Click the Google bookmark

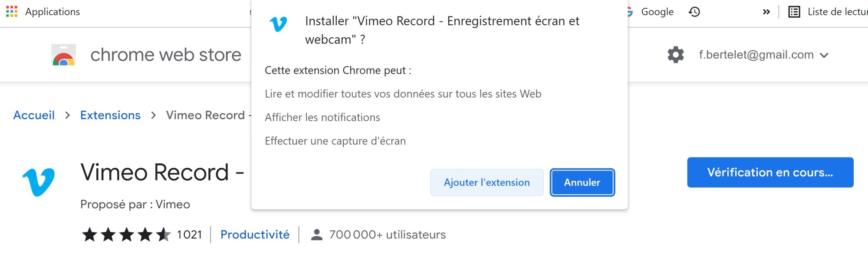click(657, 12)
